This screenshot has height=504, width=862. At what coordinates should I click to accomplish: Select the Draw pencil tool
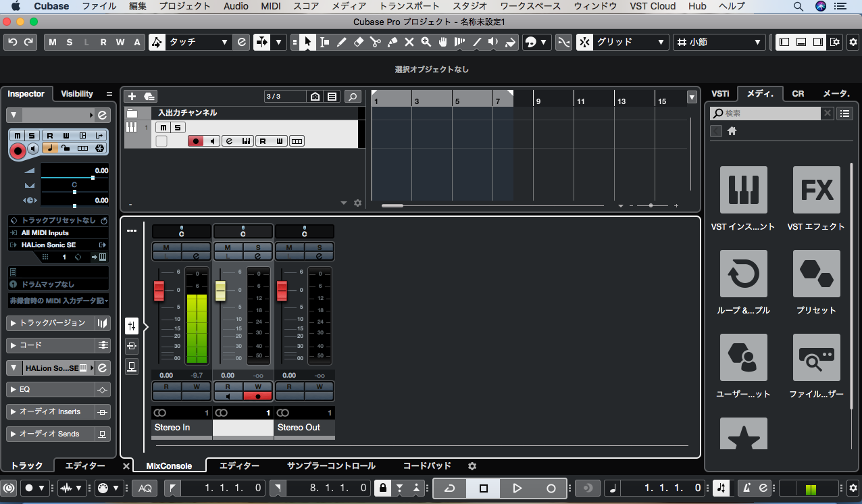(x=342, y=42)
